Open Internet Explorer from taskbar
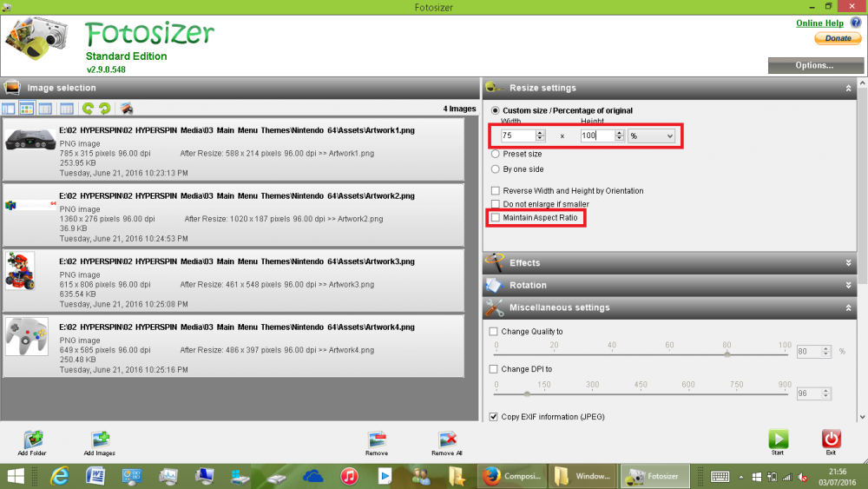The image size is (868, 489). pyautogui.click(x=60, y=476)
